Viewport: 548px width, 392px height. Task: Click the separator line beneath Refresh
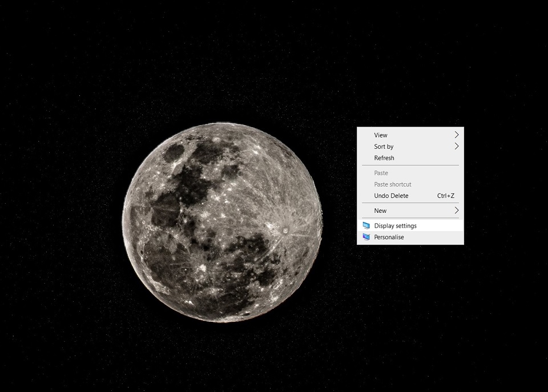(410, 165)
